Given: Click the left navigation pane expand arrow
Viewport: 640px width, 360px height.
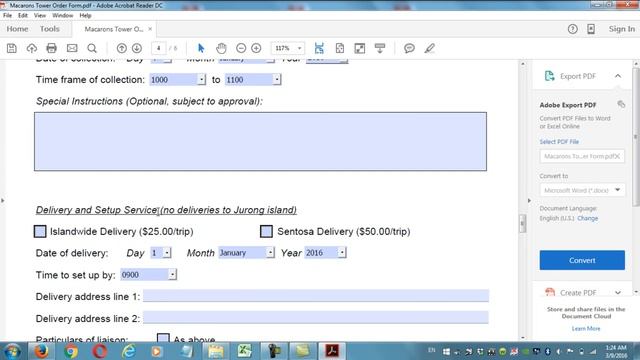Looking at the screenshot, I should 3,200.
